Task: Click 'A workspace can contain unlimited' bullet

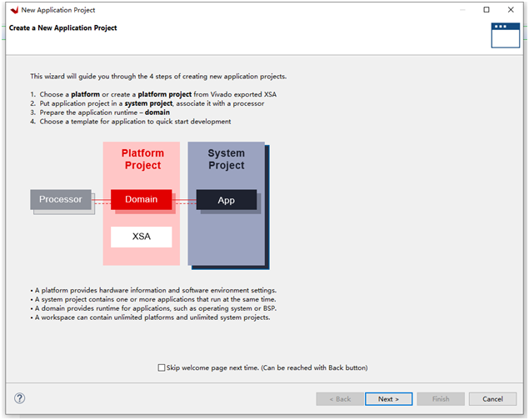Action: (150, 317)
